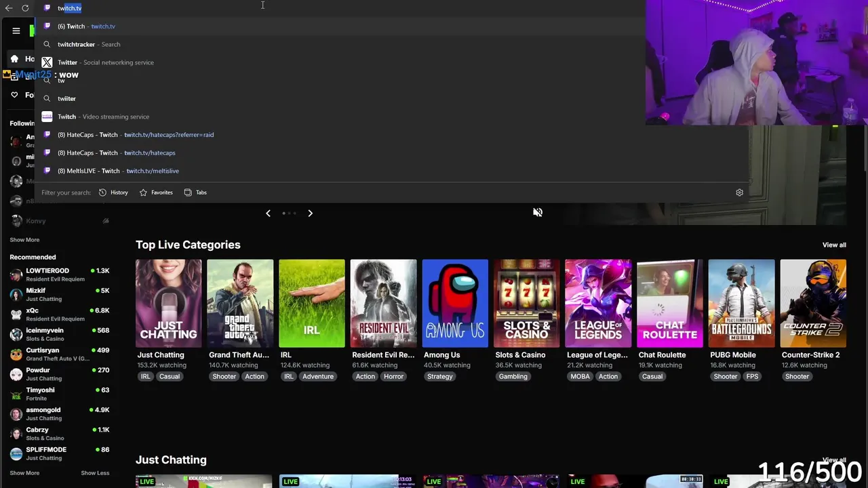Click the Top Live Categories heading
This screenshot has width=868, height=488.
188,245
